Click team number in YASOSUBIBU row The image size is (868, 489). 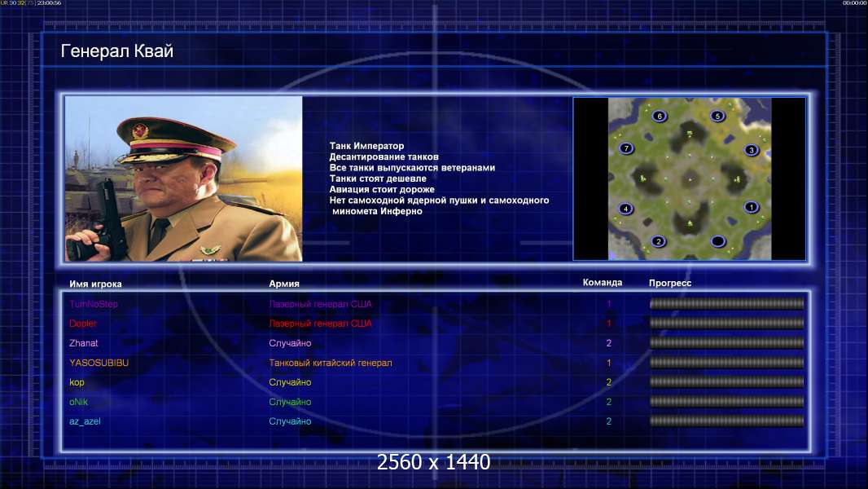click(608, 363)
